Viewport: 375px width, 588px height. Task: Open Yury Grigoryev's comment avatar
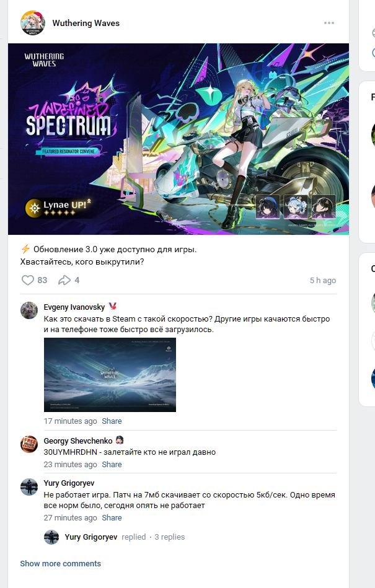coord(29,487)
